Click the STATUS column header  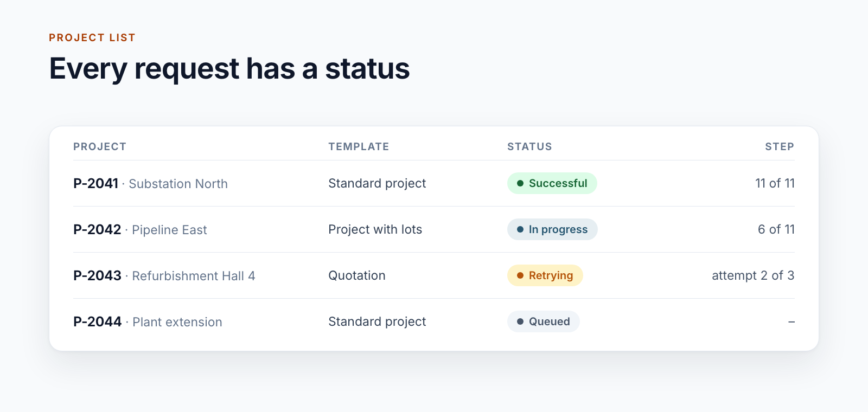coord(529,146)
